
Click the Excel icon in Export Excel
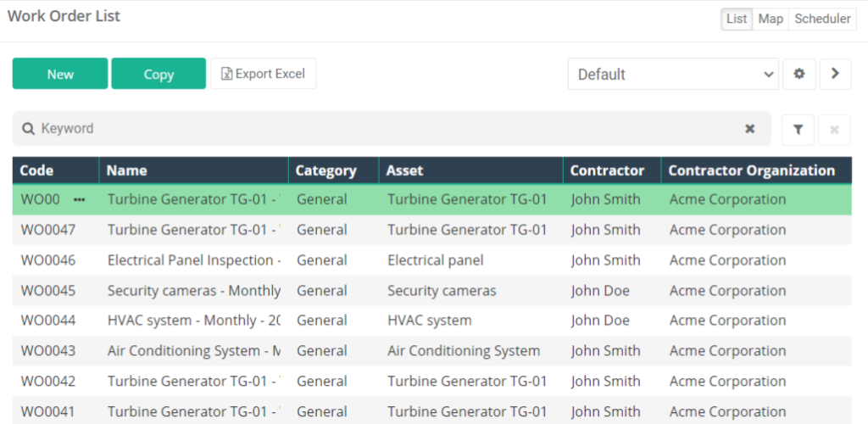pos(226,74)
